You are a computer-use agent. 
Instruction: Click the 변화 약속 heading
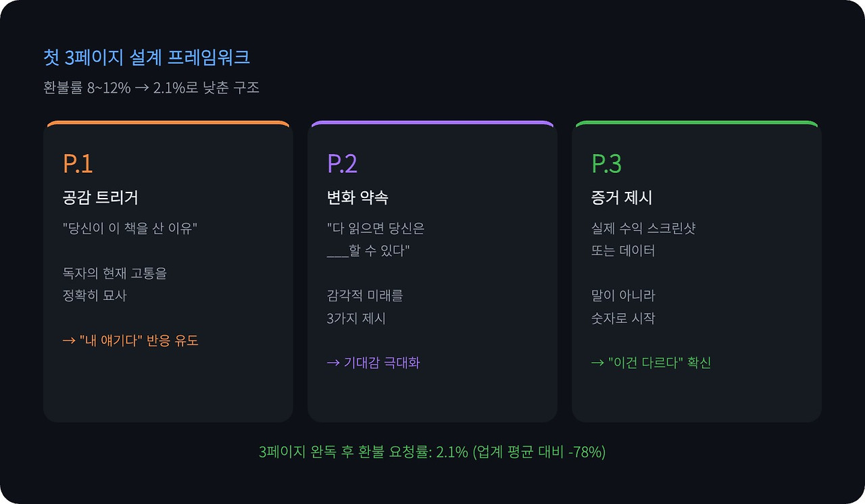357,198
